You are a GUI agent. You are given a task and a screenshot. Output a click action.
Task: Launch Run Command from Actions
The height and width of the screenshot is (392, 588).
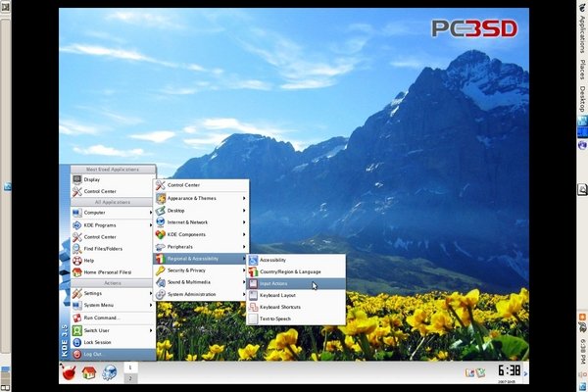tap(102, 318)
